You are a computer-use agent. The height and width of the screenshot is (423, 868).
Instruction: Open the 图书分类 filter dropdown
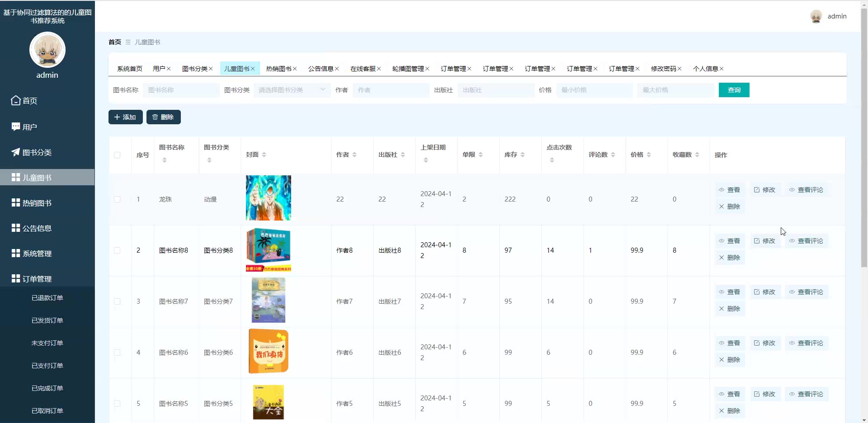tap(292, 90)
